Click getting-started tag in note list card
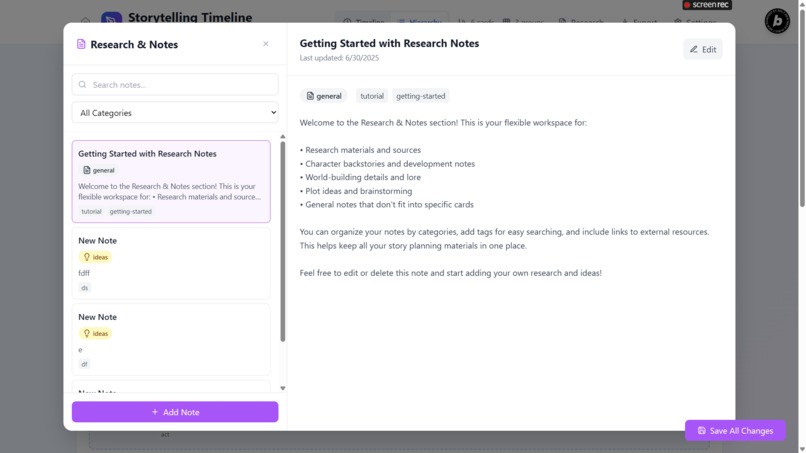This screenshot has width=806, height=453. click(131, 211)
